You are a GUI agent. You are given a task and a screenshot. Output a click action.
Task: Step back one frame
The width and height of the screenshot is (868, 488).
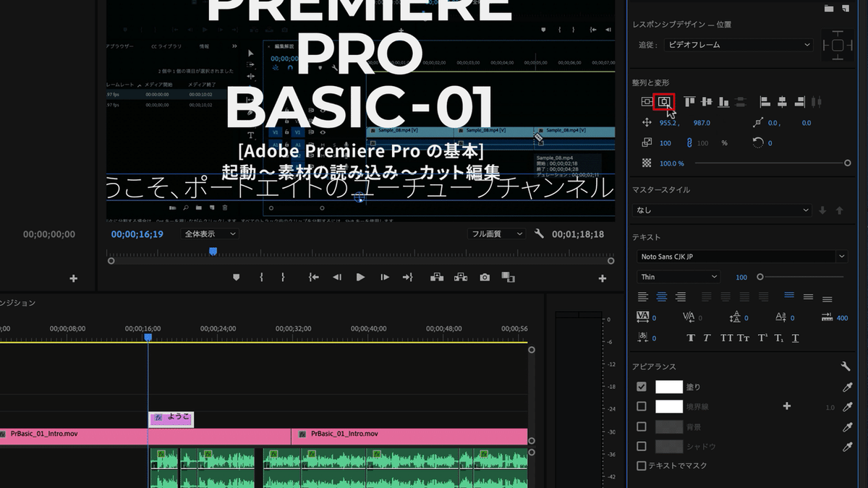tap(336, 277)
